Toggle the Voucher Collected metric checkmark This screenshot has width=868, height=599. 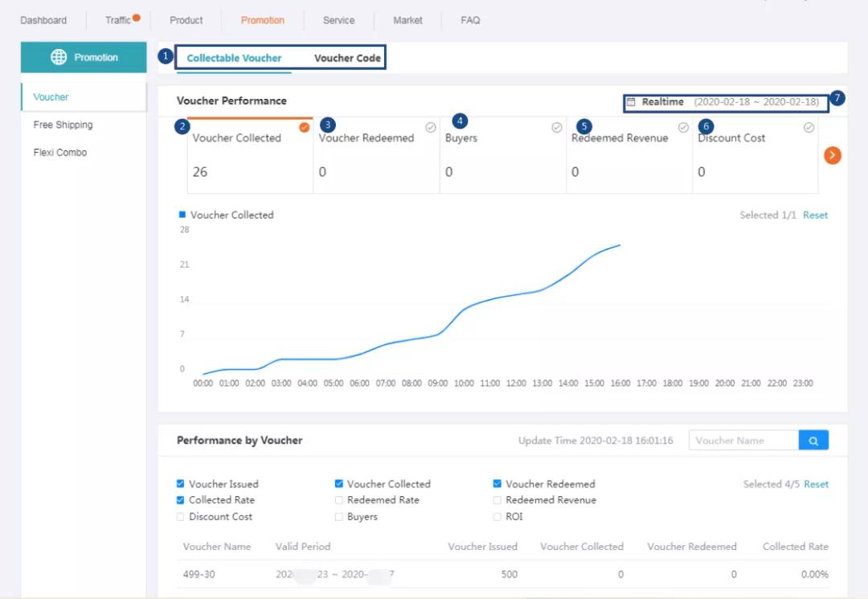[305, 127]
